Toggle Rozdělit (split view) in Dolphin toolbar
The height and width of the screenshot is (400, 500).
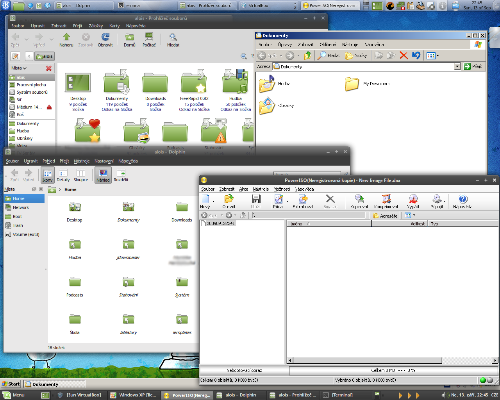[121, 175]
